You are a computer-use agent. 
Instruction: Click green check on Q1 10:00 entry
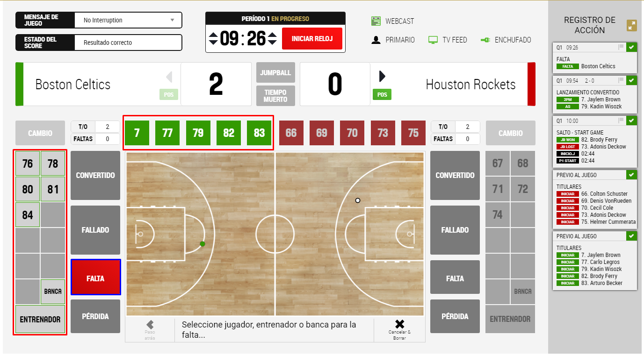coord(631,121)
